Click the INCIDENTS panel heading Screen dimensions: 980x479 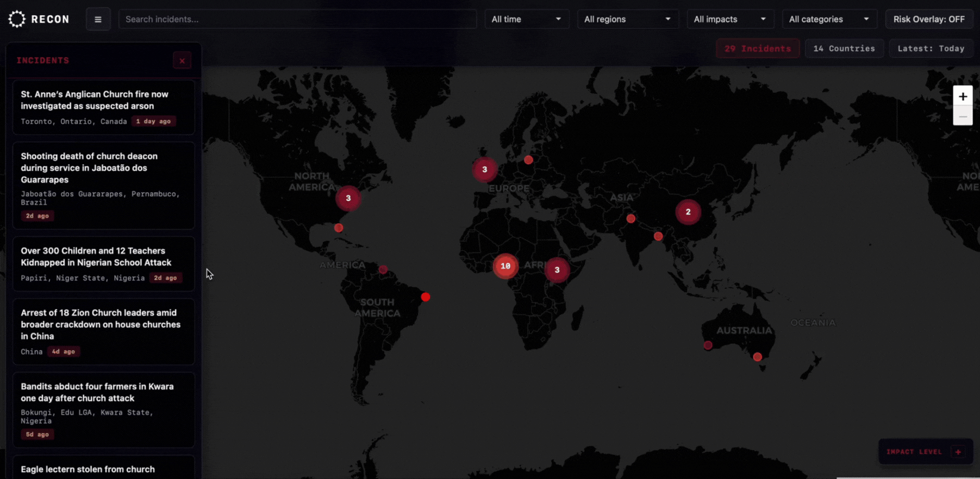(43, 60)
